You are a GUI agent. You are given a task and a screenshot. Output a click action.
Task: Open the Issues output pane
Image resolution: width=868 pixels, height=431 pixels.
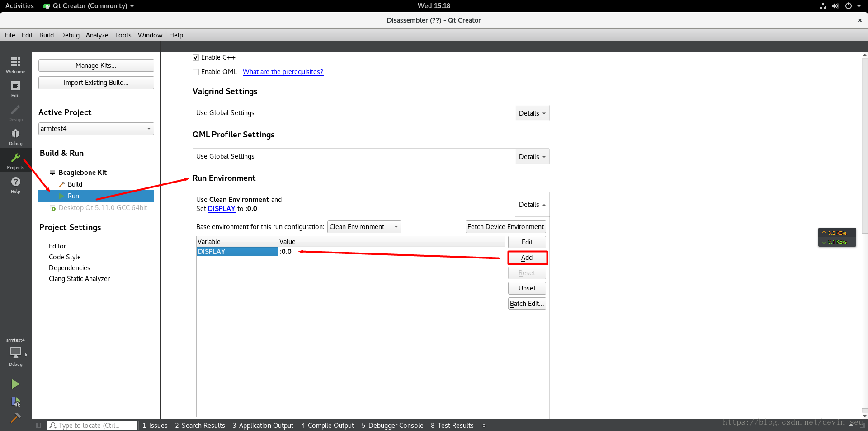click(x=155, y=426)
